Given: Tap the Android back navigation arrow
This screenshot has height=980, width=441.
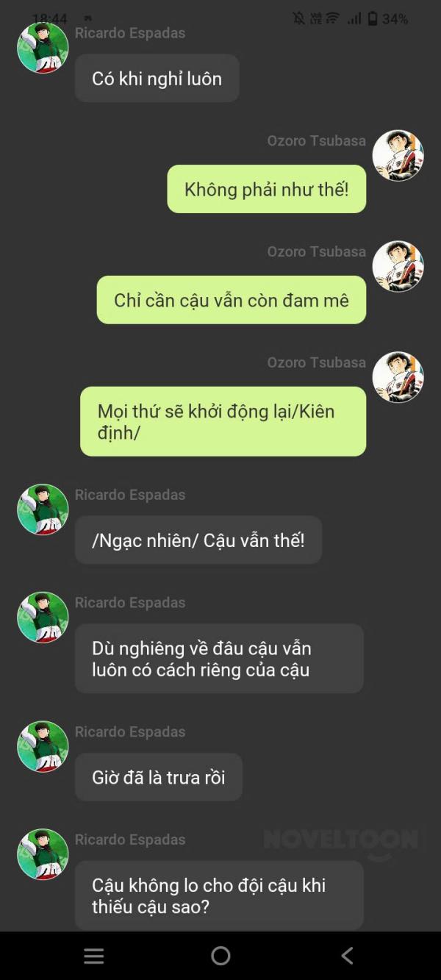Looking at the screenshot, I should [348, 956].
